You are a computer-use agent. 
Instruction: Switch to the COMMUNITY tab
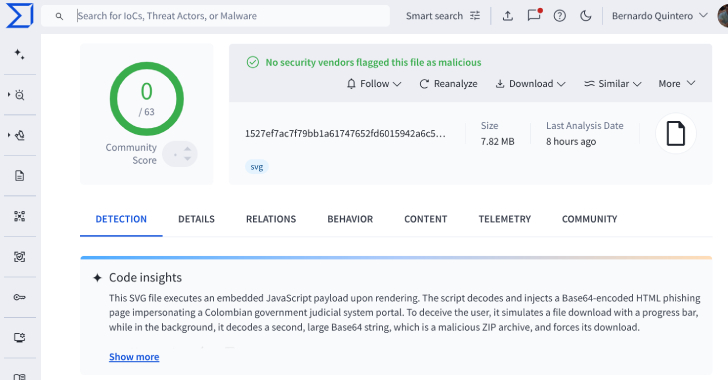(x=590, y=219)
